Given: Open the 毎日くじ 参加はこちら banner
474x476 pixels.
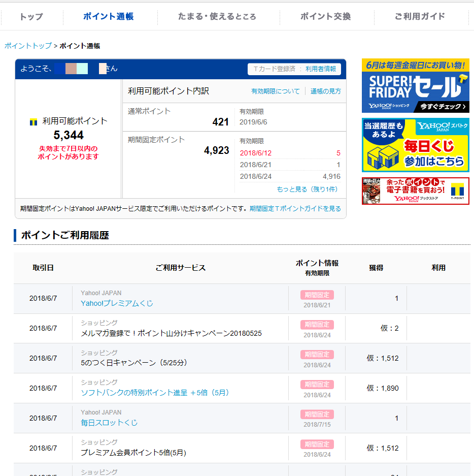Looking at the screenshot, I should pos(416,145).
